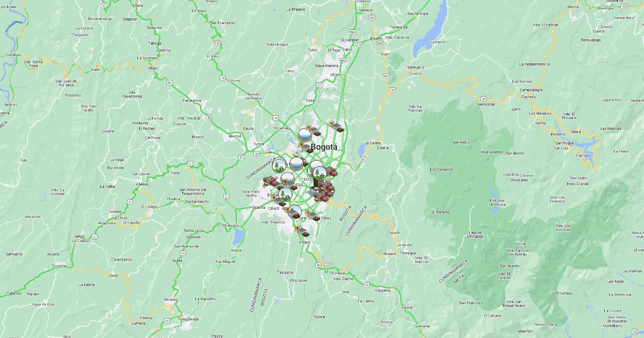The image size is (644, 338).
Task: Select the park marker above Ciudad Bolívar
Action: 284,195
